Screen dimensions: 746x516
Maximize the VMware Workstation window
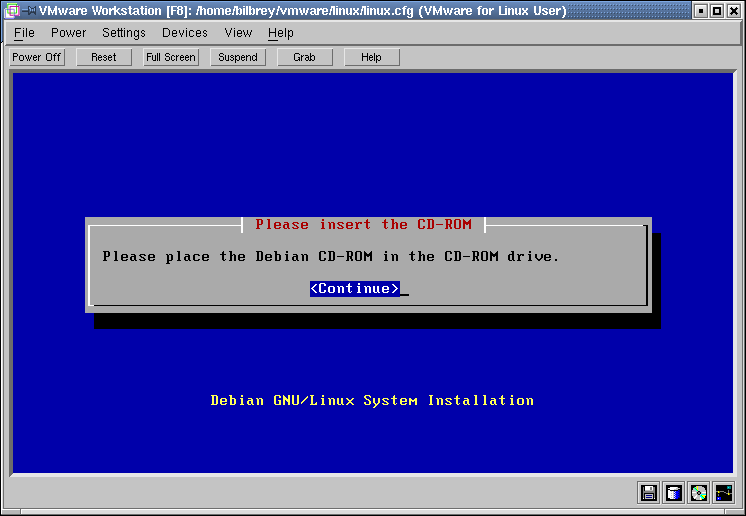[x=717, y=11]
